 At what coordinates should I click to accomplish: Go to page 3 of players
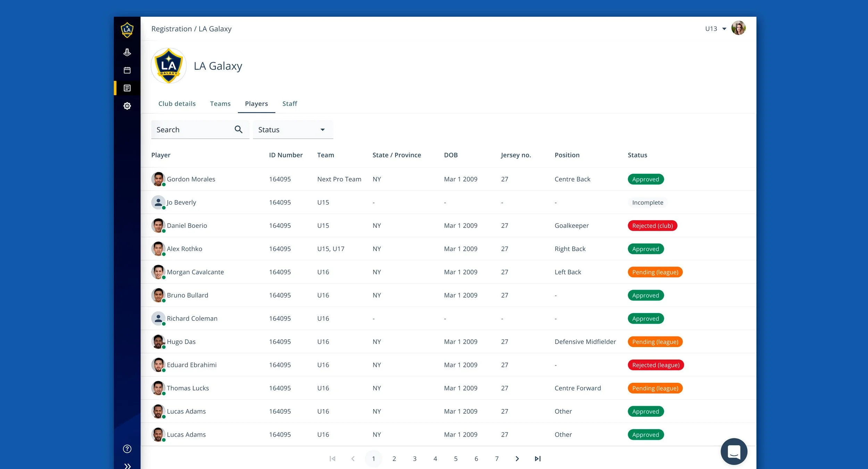point(415,459)
